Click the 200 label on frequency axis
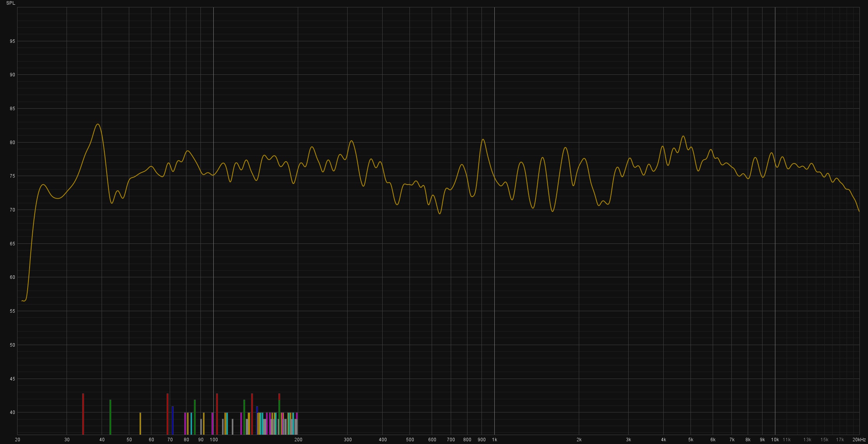This screenshot has width=868, height=444. coord(298,440)
